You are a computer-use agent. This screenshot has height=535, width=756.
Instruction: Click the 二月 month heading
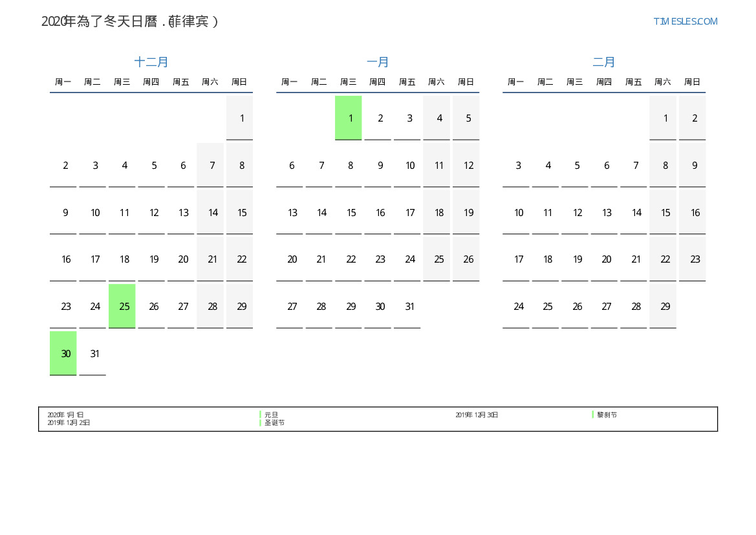[604, 62]
